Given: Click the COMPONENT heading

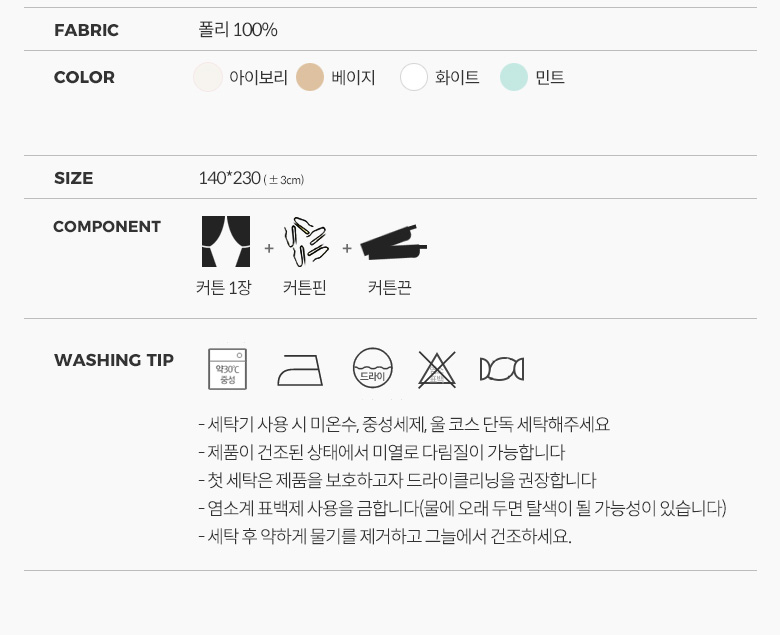Looking at the screenshot, I should point(107,227).
